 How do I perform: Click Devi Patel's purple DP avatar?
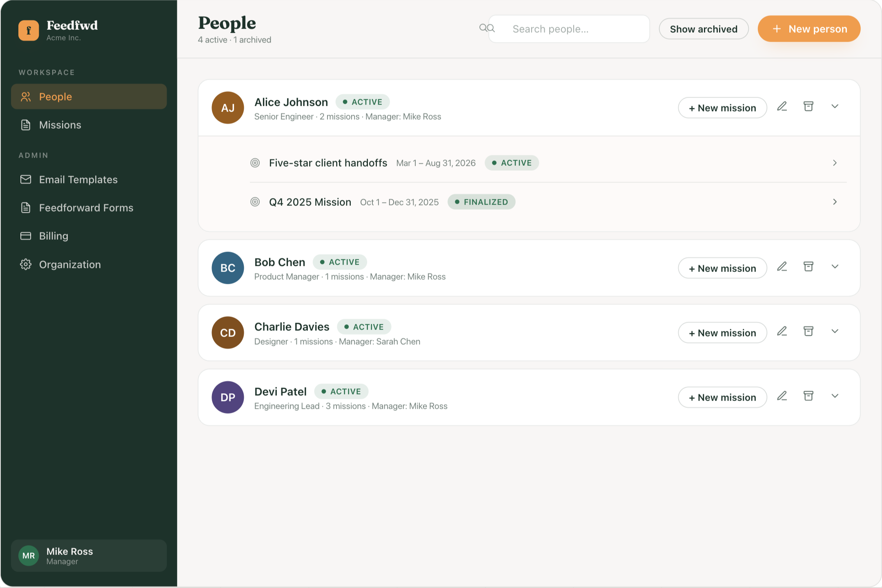[228, 397]
